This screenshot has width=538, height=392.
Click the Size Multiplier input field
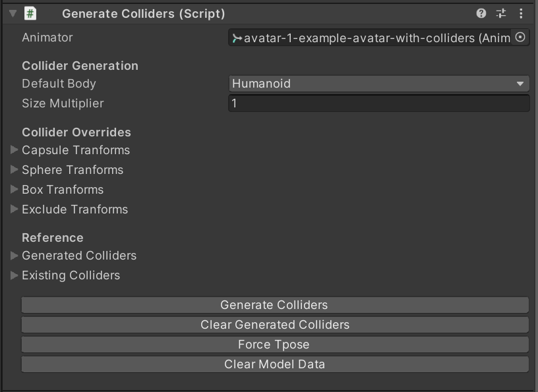point(379,103)
